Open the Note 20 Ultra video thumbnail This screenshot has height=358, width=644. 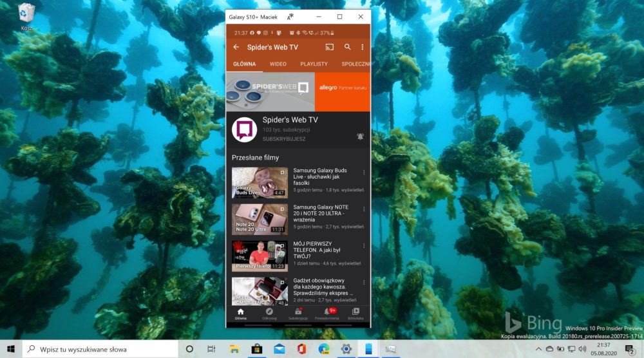pos(260,219)
